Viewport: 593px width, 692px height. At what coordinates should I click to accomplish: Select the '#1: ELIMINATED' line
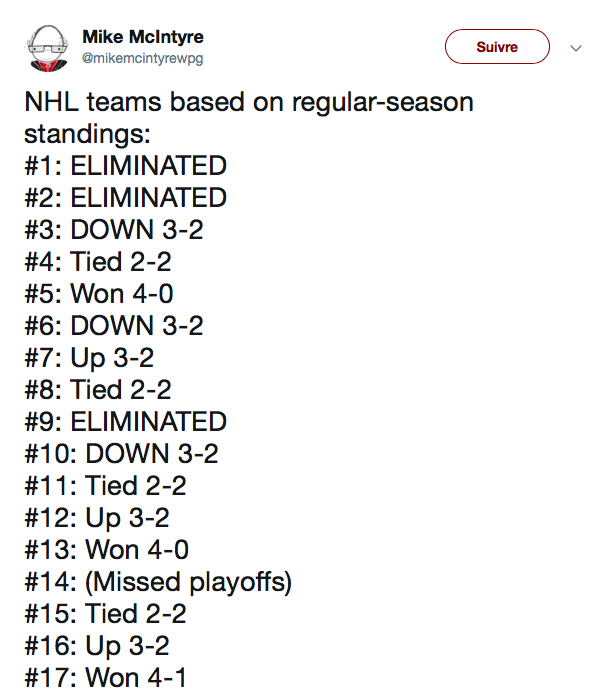pos(126,166)
